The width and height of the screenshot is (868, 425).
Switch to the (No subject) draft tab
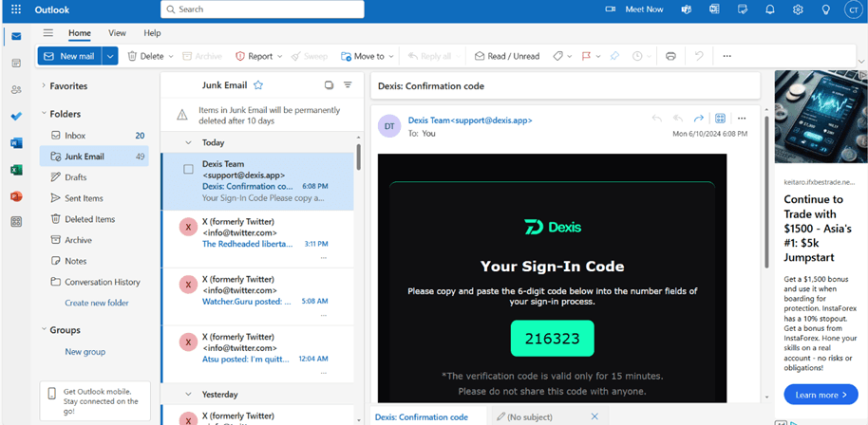tap(530, 417)
